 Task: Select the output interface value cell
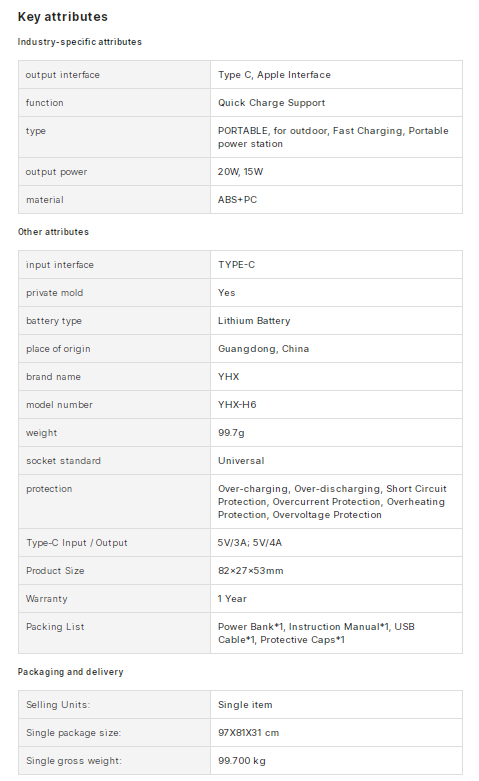pyautogui.click(x=336, y=75)
